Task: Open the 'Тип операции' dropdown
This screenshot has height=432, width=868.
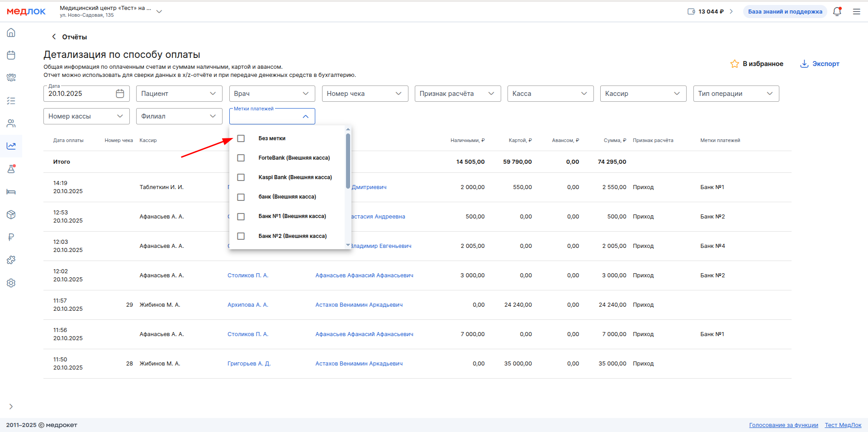Action: click(735, 94)
